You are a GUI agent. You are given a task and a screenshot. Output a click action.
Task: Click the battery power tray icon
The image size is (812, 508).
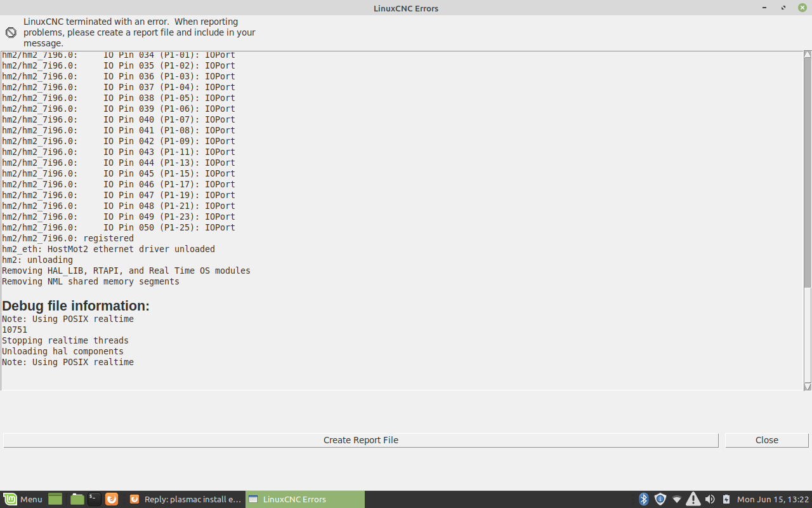(726, 499)
